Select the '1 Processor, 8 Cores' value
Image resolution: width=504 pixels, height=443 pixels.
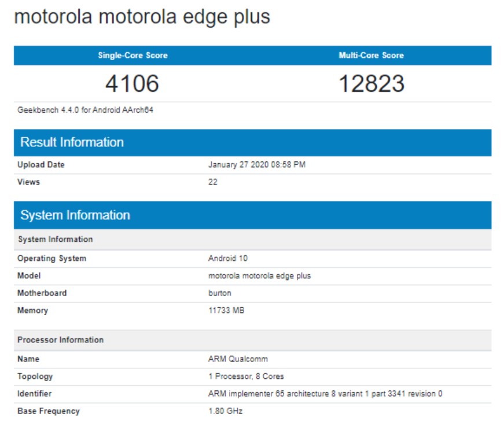click(247, 376)
